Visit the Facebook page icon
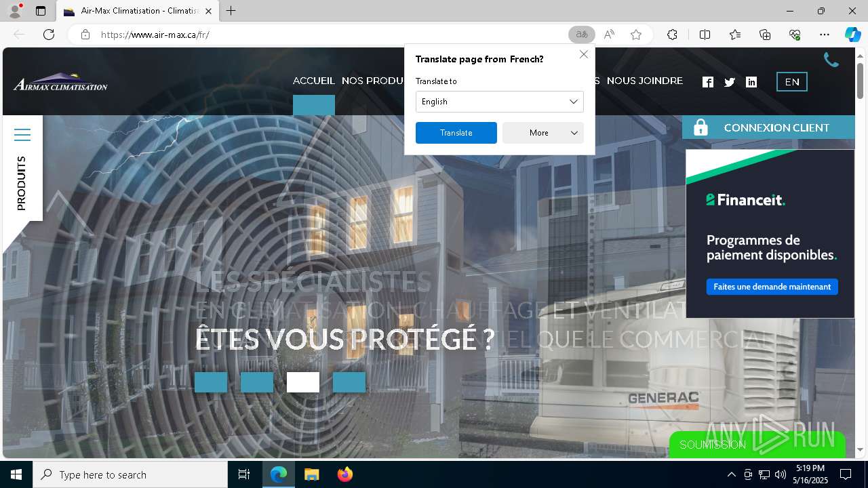This screenshot has width=868, height=488. tap(708, 82)
